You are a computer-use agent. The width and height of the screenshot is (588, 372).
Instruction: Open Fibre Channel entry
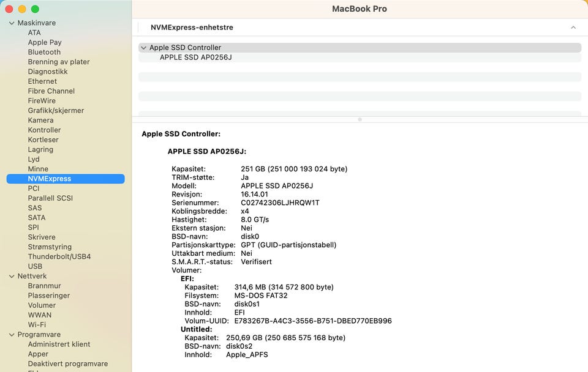(x=51, y=91)
